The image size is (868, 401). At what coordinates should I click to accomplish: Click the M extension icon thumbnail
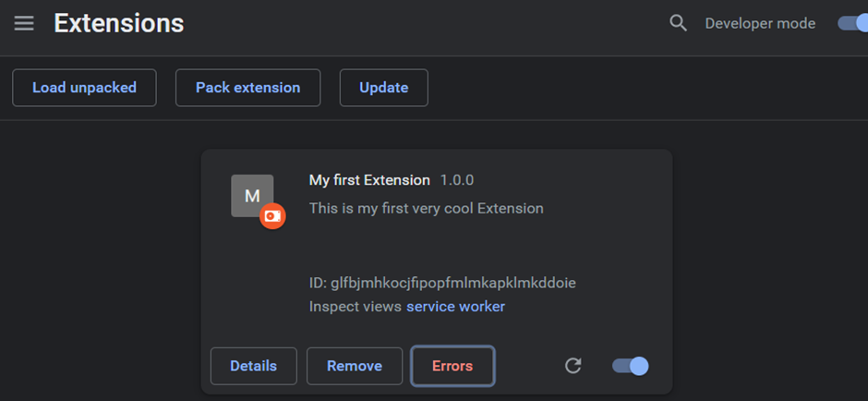tap(252, 196)
